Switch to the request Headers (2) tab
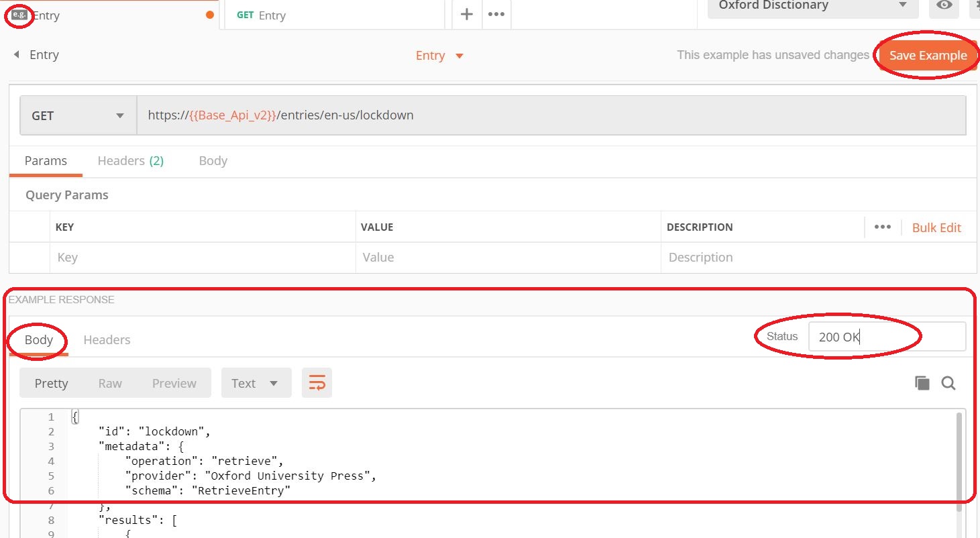 click(x=130, y=161)
